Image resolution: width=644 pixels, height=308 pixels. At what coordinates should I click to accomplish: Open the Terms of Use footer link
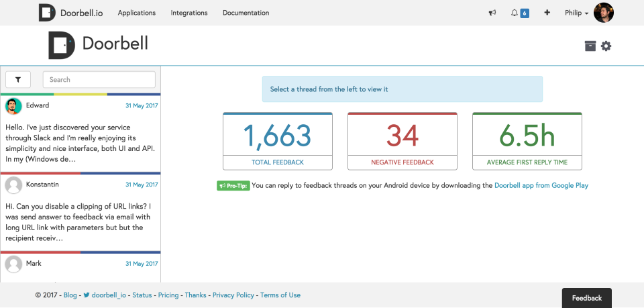tap(280, 295)
